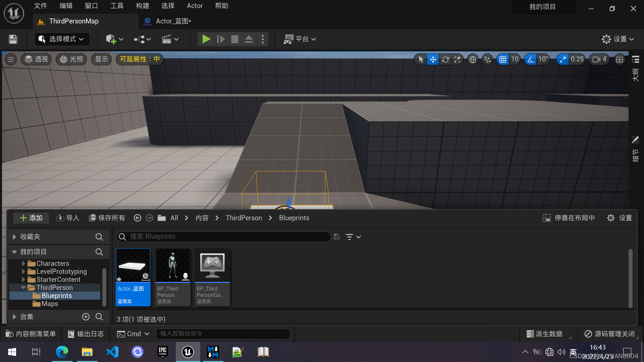Click the save level floppy icon
Viewport: 644px width, 362px height.
point(13,39)
